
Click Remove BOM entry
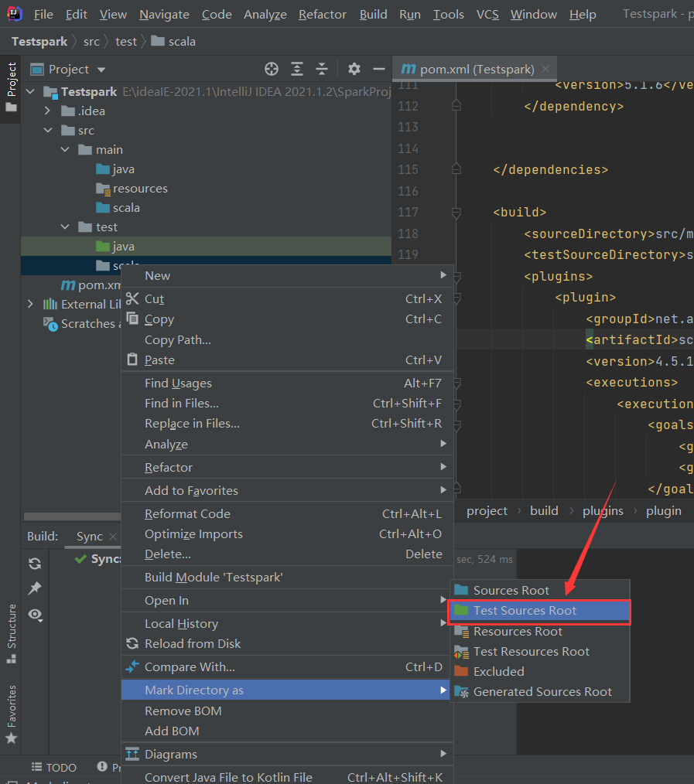click(x=288, y=711)
